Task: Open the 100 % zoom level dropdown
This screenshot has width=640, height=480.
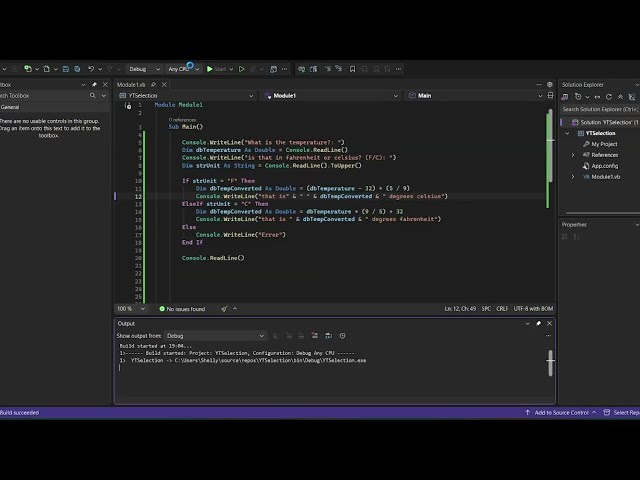Action: point(131,309)
